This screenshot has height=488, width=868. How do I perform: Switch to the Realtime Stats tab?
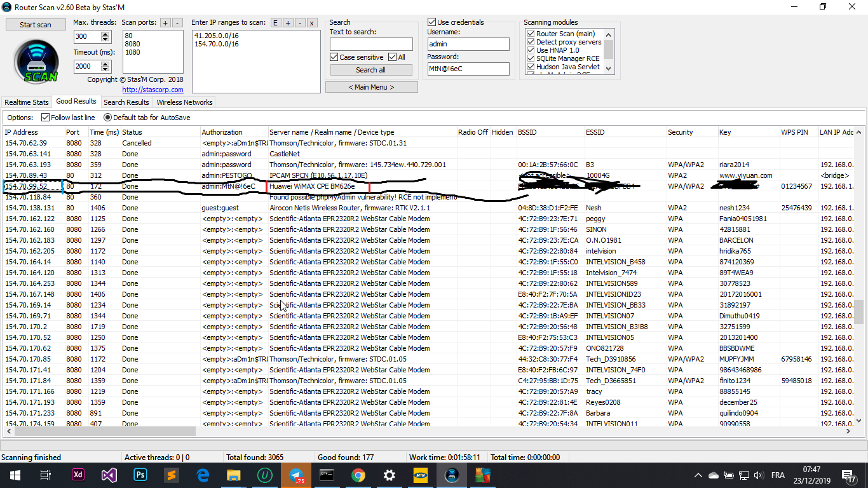[x=27, y=102]
